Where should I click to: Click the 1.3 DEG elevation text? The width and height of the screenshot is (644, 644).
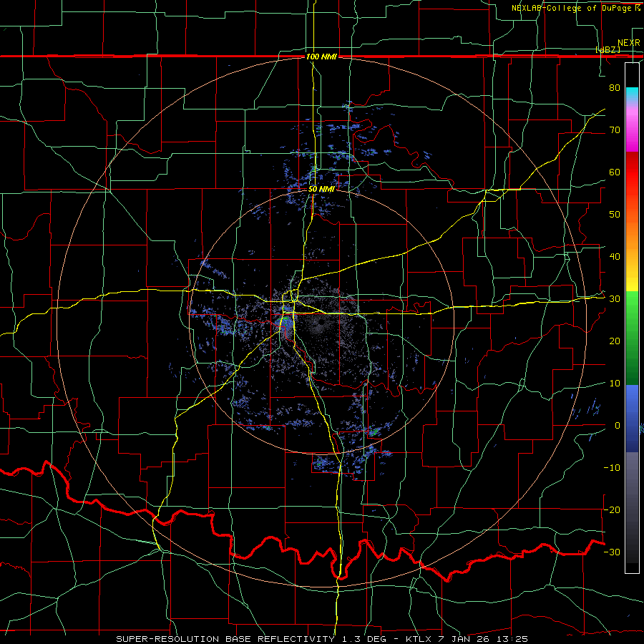pos(364,639)
